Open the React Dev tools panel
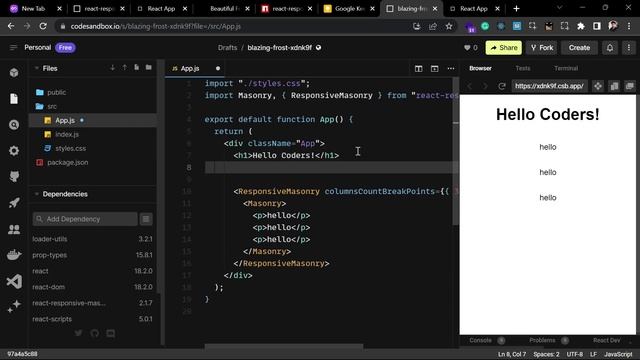 (607, 340)
